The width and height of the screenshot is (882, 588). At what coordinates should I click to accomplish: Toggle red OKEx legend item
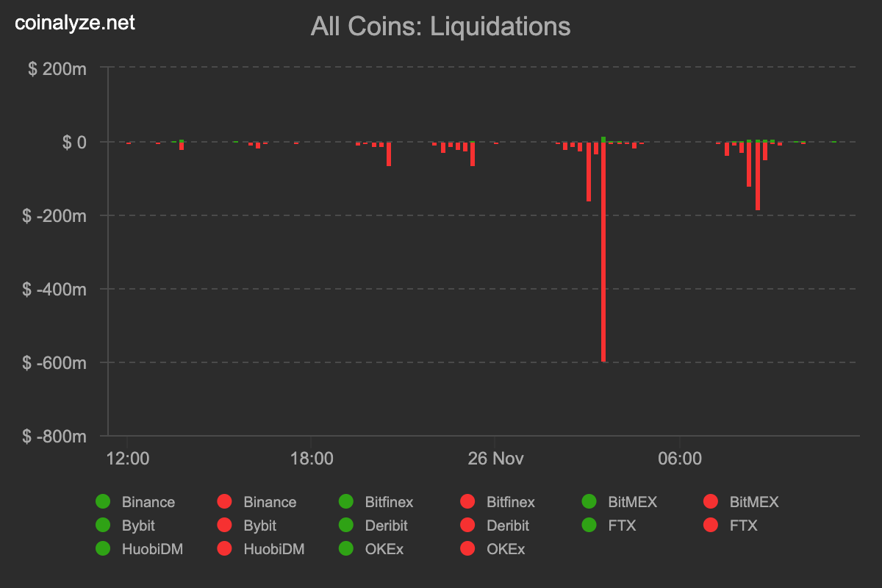(467, 548)
